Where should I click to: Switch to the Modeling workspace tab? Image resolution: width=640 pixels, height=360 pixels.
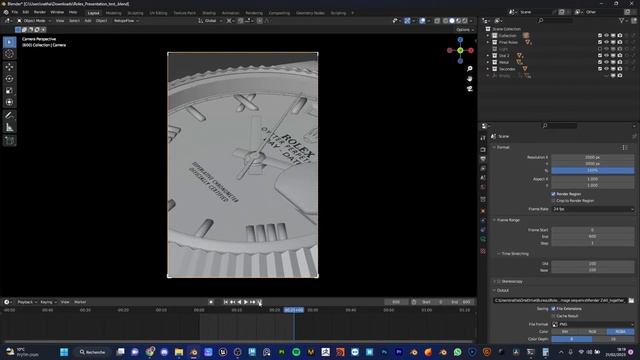point(113,13)
